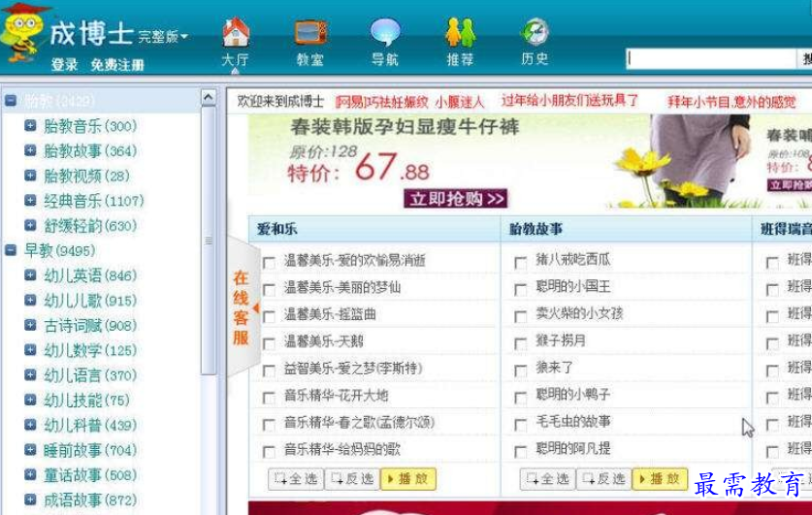Open the 过年给小朋友们送玩具了 link
812x515 pixels.
569,101
